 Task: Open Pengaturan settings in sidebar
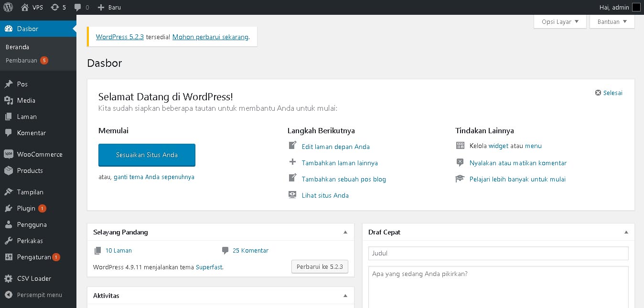click(x=33, y=257)
